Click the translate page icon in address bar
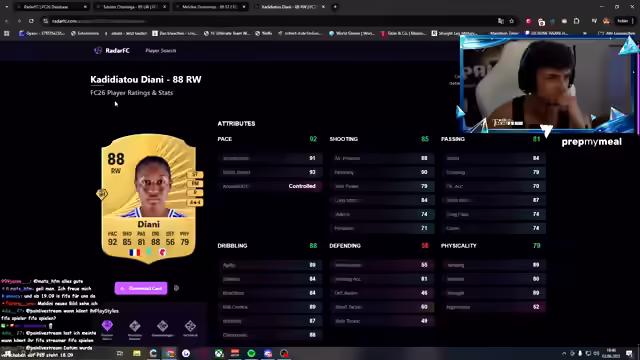This screenshot has height=360, width=640. (500, 21)
